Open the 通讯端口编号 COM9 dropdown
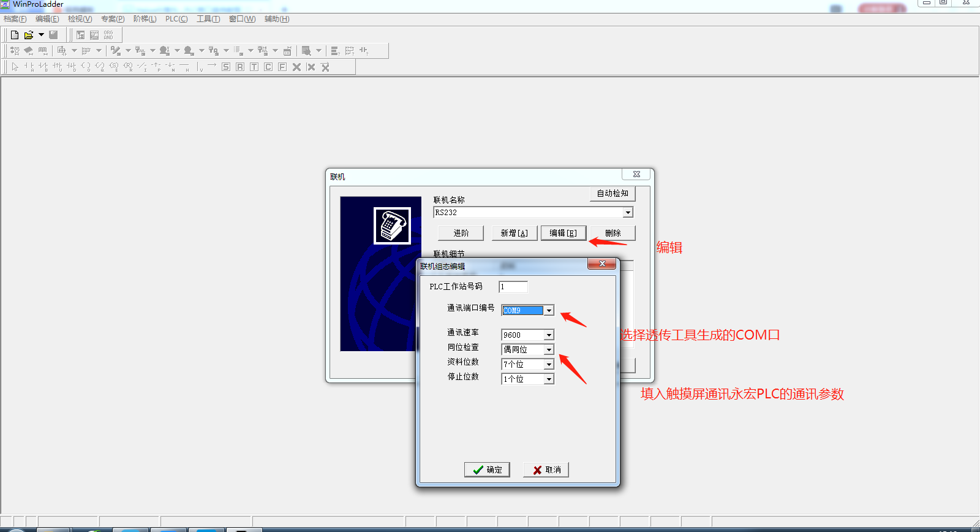This screenshot has width=980, height=532. point(549,311)
